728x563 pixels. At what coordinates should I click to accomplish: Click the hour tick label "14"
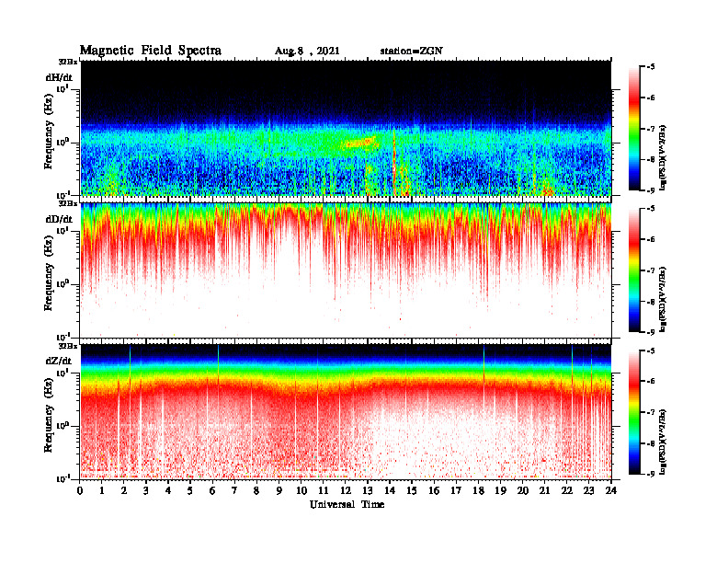(390, 490)
